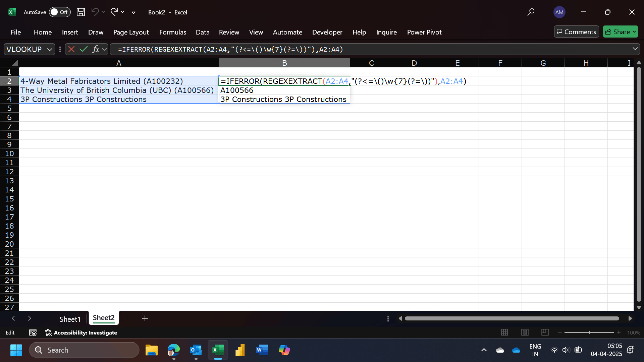Switch to the Formulas ribbon tab
Image resolution: width=644 pixels, height=362 pixels.
tap(173, 32)
